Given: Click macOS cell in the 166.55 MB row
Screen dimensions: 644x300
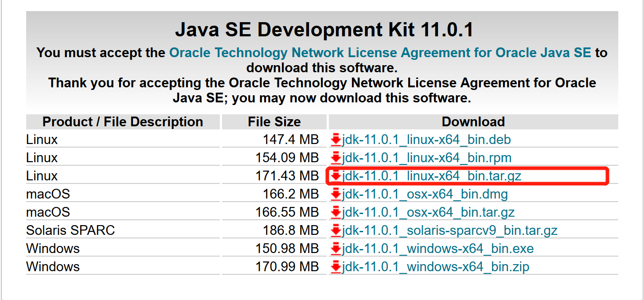Looking at the screenshot, I should 123,213.
